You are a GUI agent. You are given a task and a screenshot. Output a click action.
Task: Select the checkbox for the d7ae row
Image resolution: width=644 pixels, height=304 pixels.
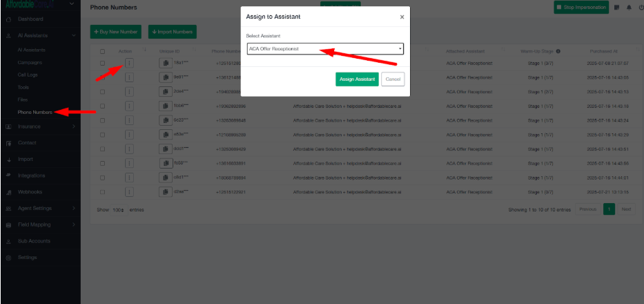coord(103,191)
